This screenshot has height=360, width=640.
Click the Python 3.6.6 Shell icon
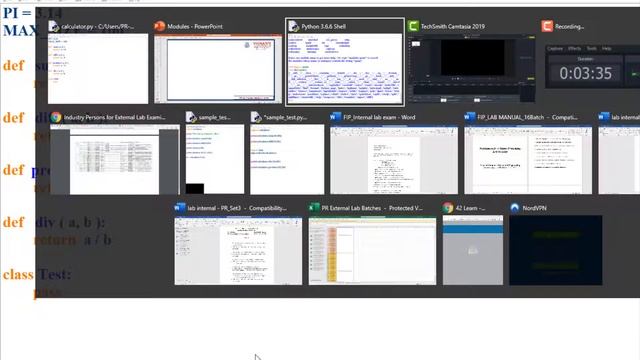293,27
